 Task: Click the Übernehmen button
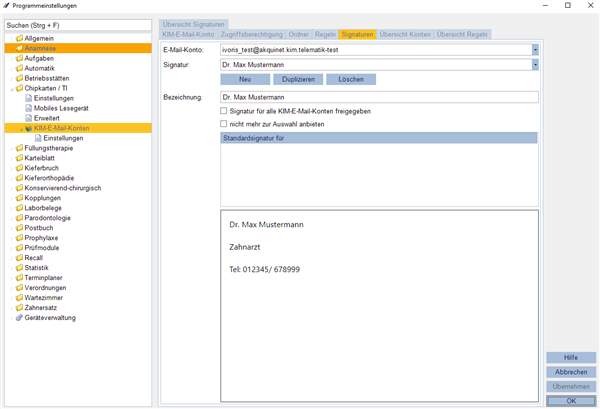[x=571, y=386]
